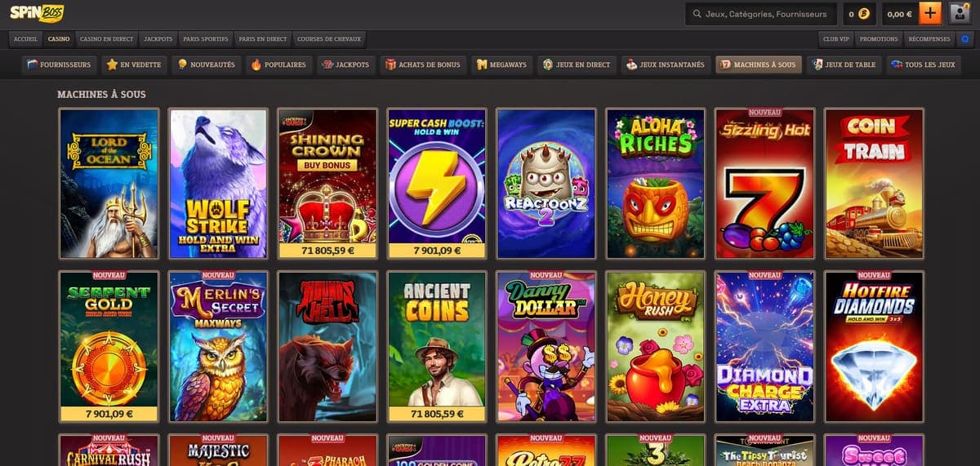
Task: Open Aloha Riches game
Action: point(656,184)
